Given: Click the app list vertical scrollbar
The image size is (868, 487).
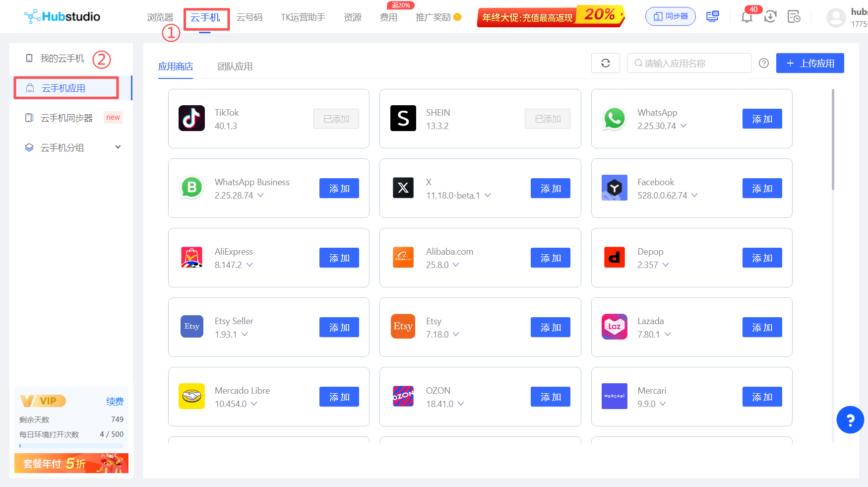Looking at the screenshot, I should tap(833, 139).
